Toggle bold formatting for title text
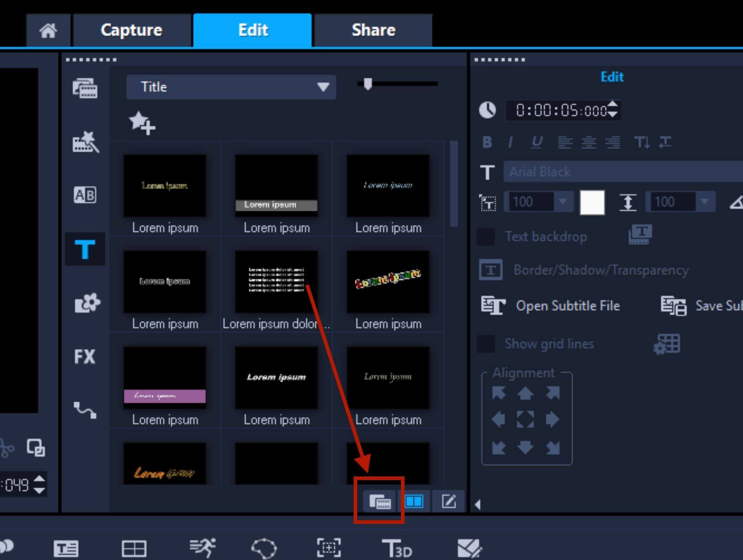743x560 pixels. tap(486, 142)
